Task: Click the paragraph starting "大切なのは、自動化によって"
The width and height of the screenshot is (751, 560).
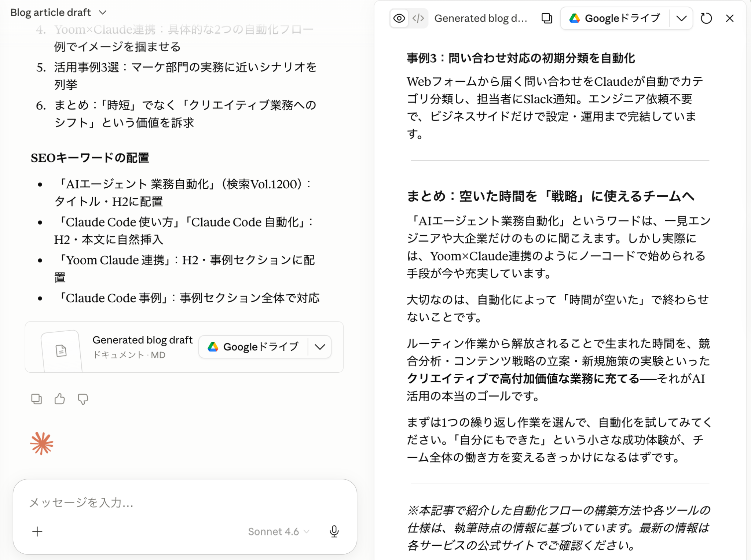Action: click(558, 309)
